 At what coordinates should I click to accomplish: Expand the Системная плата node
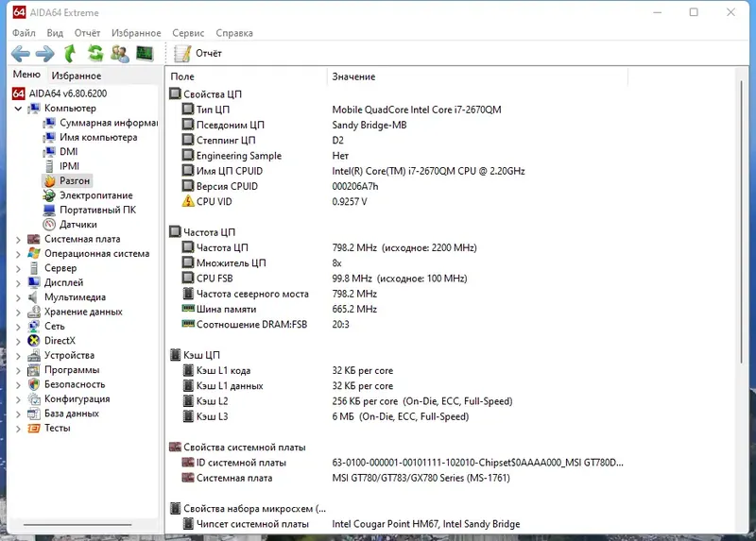tap(18, 240)
